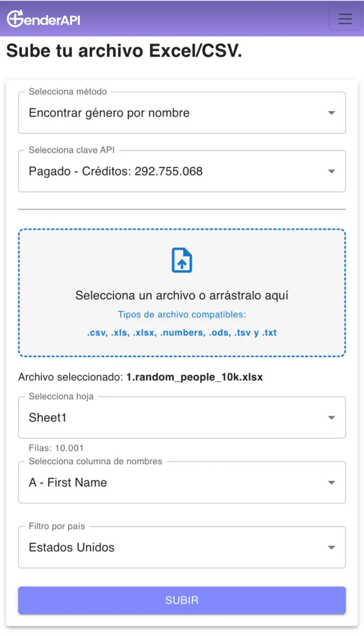Expand the method dropdown arrow
This screenshot has height=636, width=364.
pos(331,113)
